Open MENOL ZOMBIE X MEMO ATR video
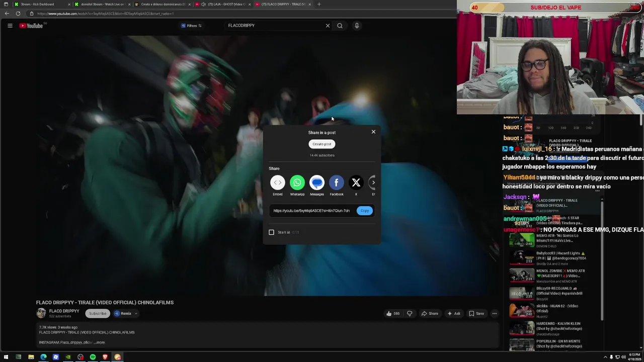Image resolution: width=644 pixels, height=362 pixels. pyautogui.click(x=547, y=276)
